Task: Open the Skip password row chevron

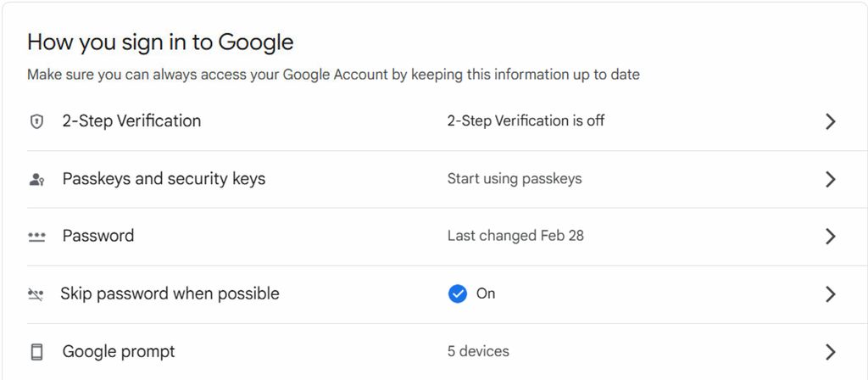Action: point(830,294)
